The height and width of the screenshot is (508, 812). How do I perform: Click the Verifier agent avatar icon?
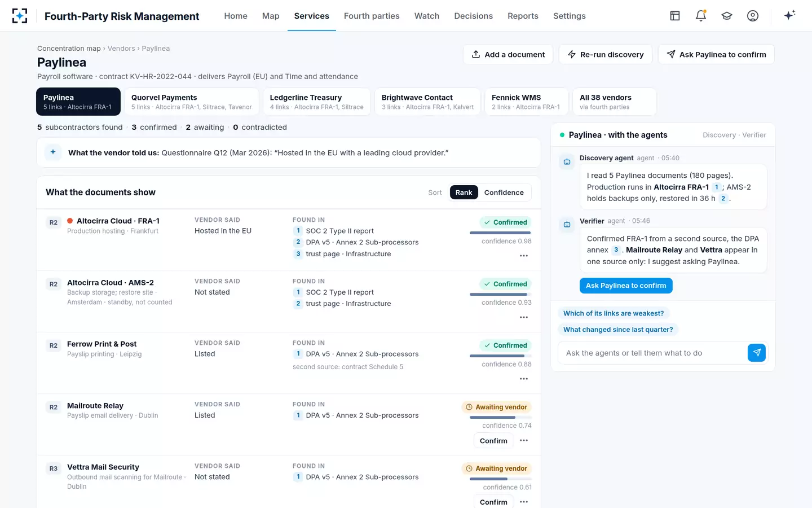(567, 225)
